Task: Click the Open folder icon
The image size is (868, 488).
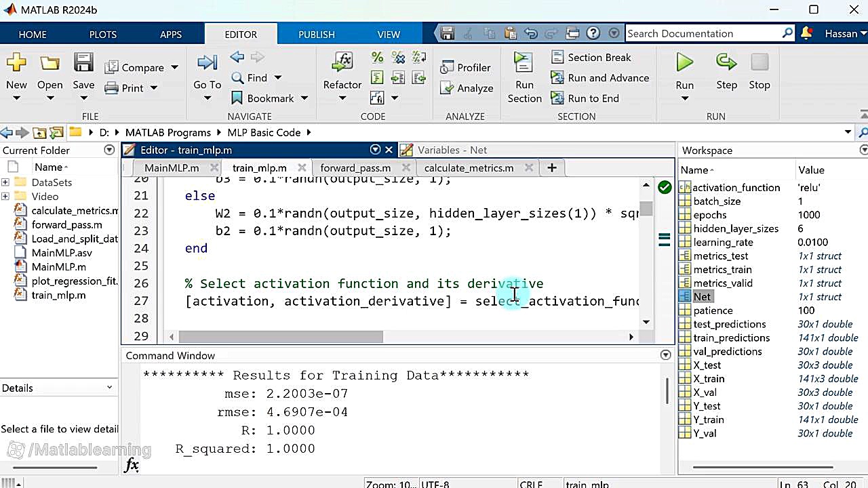Action: coord(50,63)
